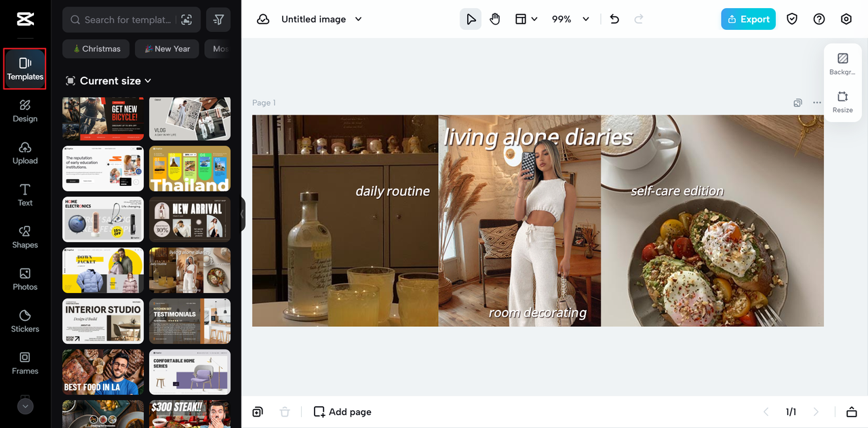Viewport: 868px width, 428px height.
Task: Expand more sidebar tools chevron
Action: click(25, 406)
